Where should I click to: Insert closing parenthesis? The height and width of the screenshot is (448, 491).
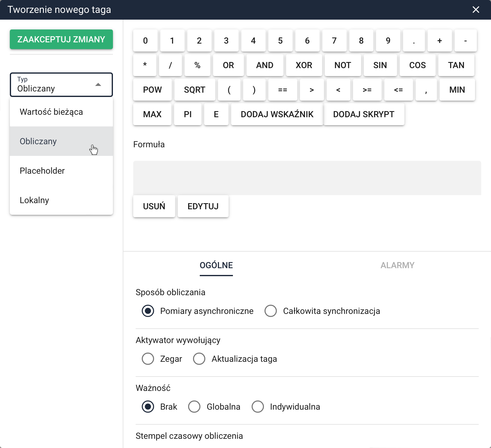pyautogui.click(x=254, y=90)
